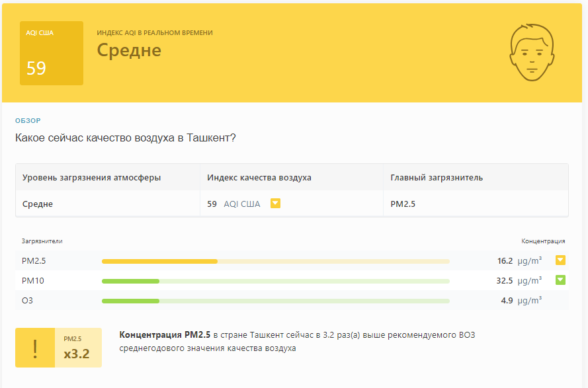Click the PM2.5 x3.2 multiplier badge
The height and width of the screenshot is (388, 588).
coord(78,348)
